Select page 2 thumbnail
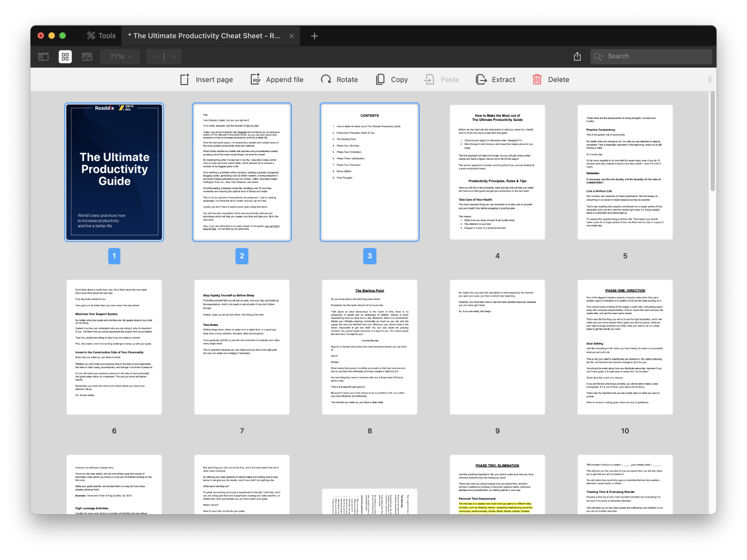Viewport: 747px width, 560px height. [x=242, y=172]
